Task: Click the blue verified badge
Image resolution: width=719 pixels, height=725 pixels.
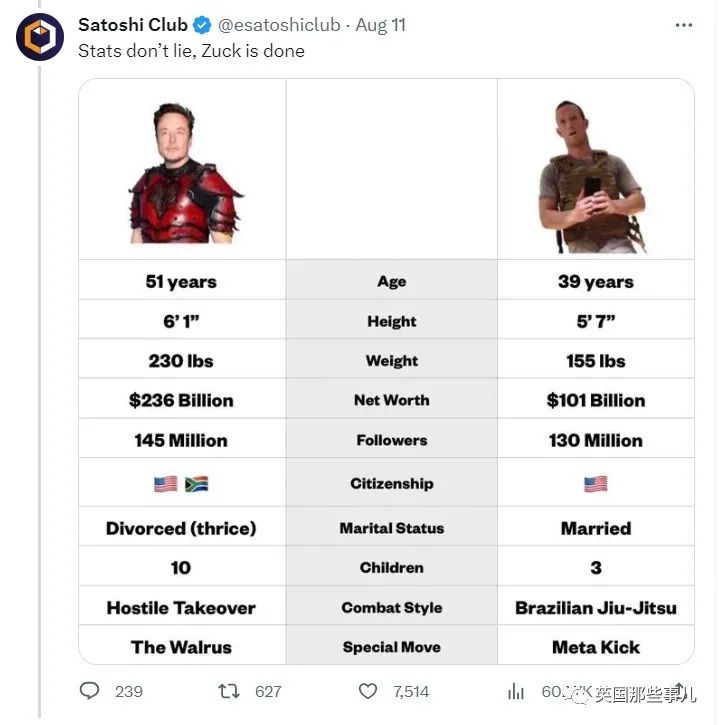Action: tap(202, 25)
